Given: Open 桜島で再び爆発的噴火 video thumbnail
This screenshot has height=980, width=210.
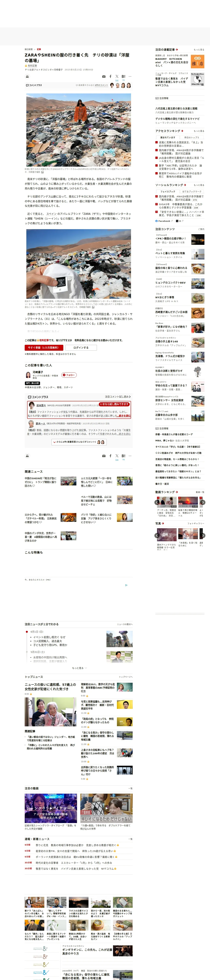Looking at the screenshot, I should click(x=188, y=502).
